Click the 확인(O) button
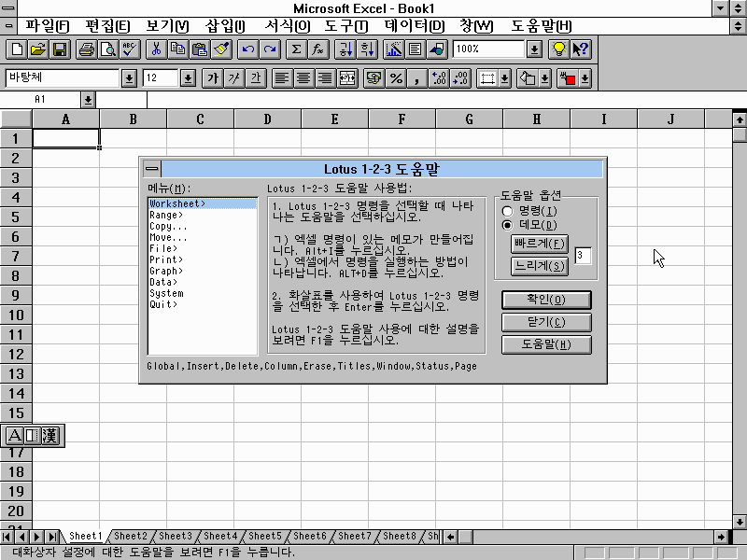This screenshot has width=747, height=560. (546, 300)
